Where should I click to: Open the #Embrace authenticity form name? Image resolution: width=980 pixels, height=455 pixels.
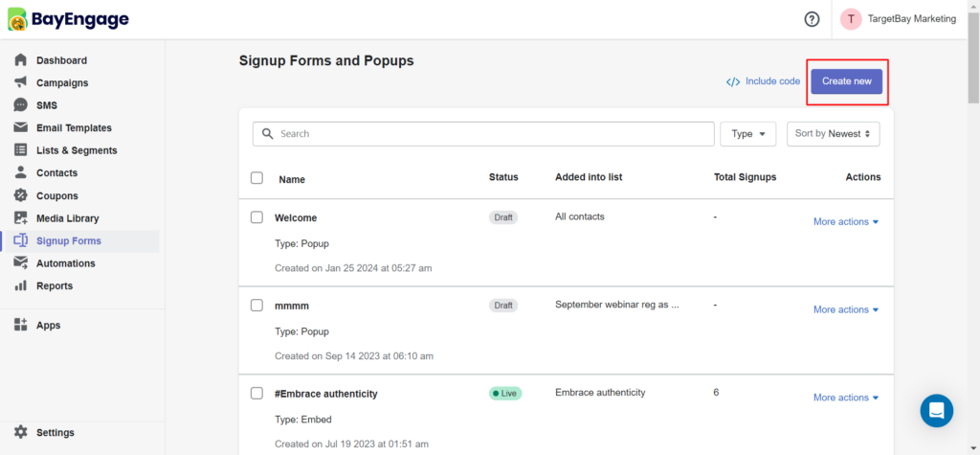point(326,394)
